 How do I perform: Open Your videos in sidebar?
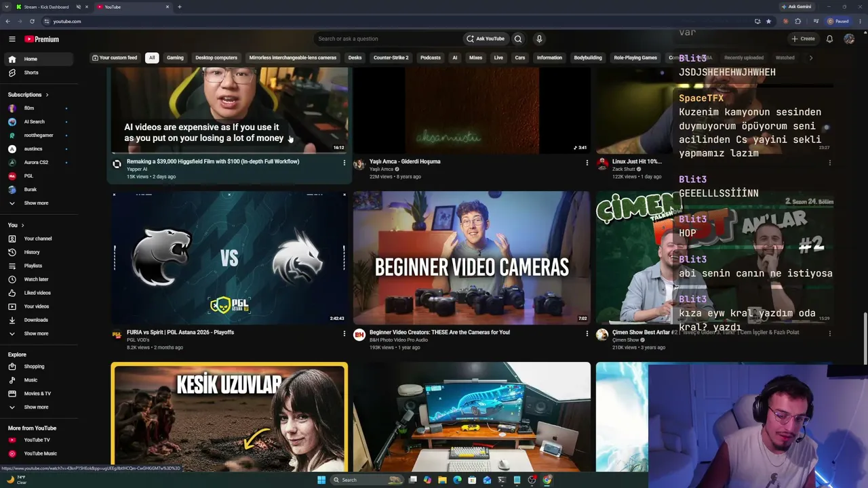pos(40,306)
